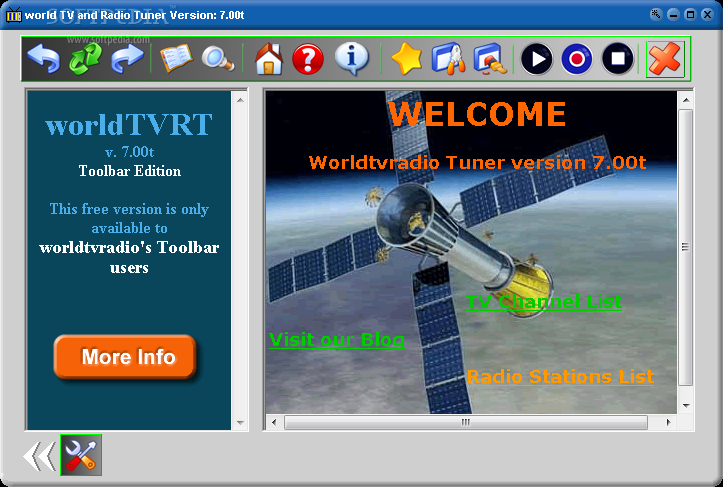Click the TV icon in title bar

click(14, 15)
